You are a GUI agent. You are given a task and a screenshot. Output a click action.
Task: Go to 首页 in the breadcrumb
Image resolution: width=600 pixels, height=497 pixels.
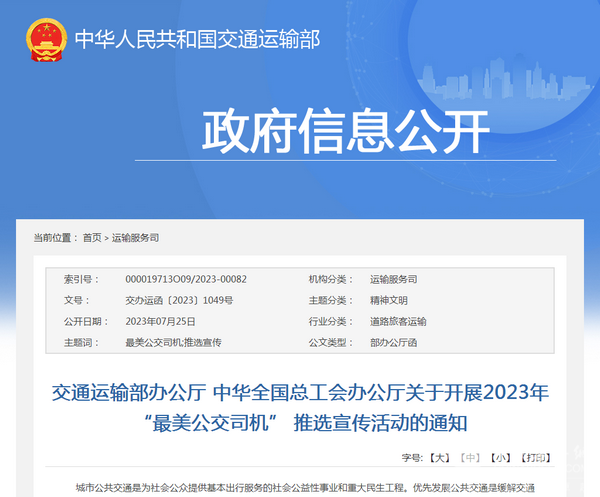pyautogui.click(x=92, y=238)
